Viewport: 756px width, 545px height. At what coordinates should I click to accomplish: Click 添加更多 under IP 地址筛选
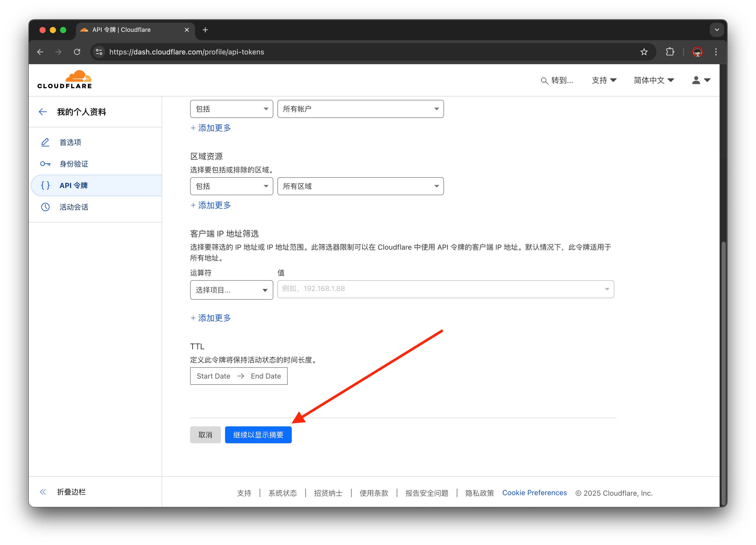(211, 318)
